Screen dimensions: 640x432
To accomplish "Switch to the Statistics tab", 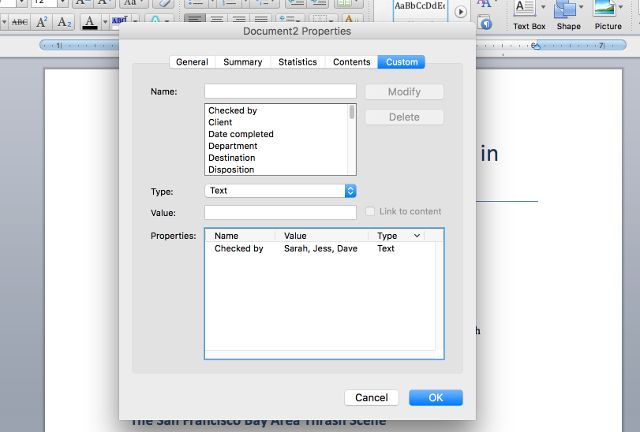I will coord(298,62).
